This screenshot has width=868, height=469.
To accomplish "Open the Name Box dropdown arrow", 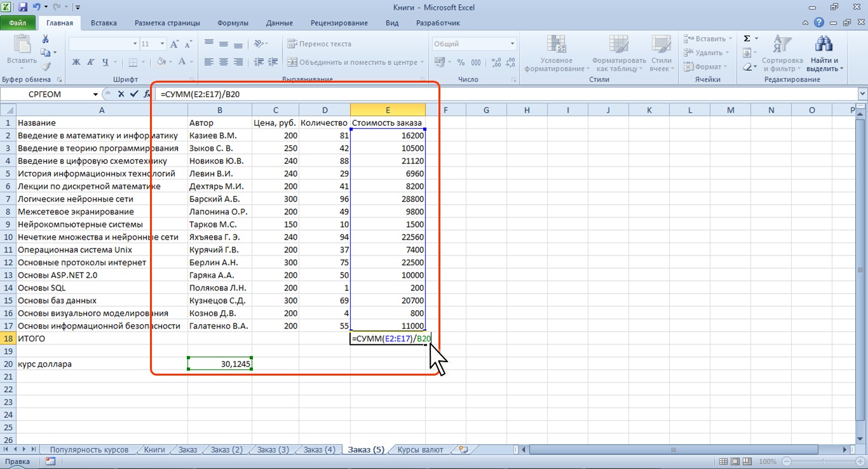I will [x=96, y=94].
